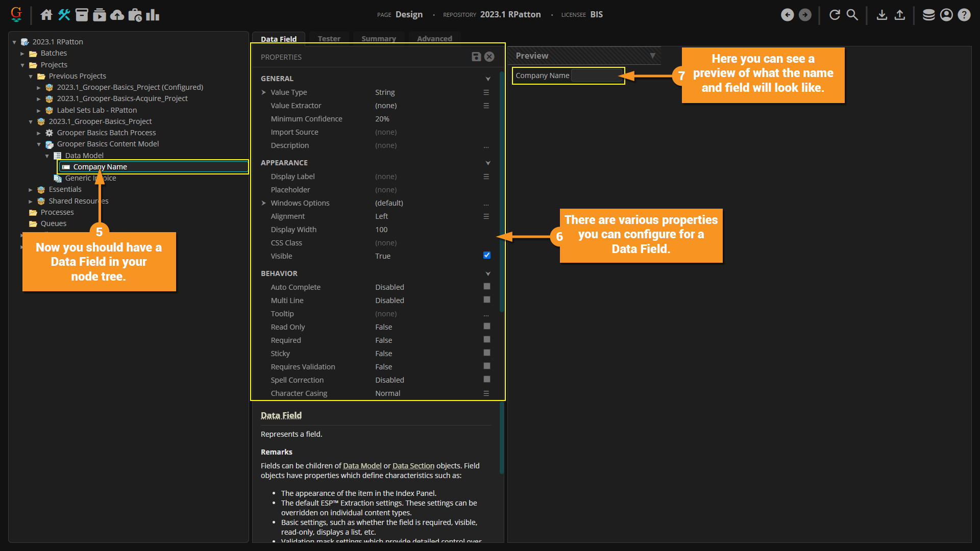This screenshot has width=980, height=551.
Task: Click the Design tools wrench icon
Action: coord(64,15)
